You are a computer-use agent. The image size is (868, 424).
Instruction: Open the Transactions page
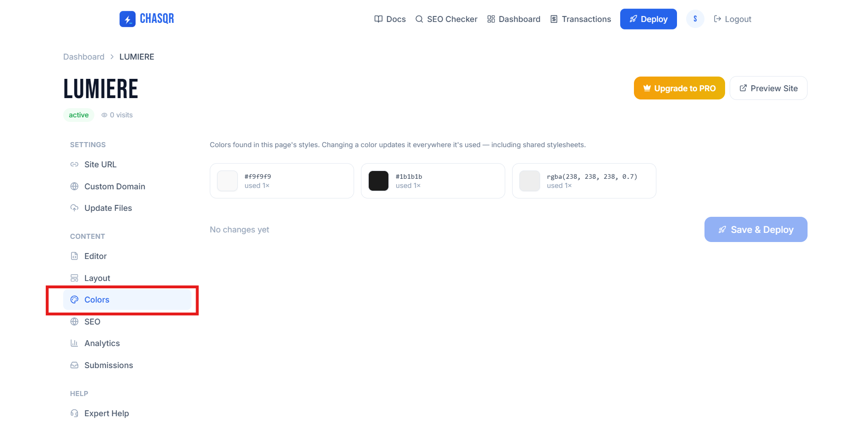[581, 19]
